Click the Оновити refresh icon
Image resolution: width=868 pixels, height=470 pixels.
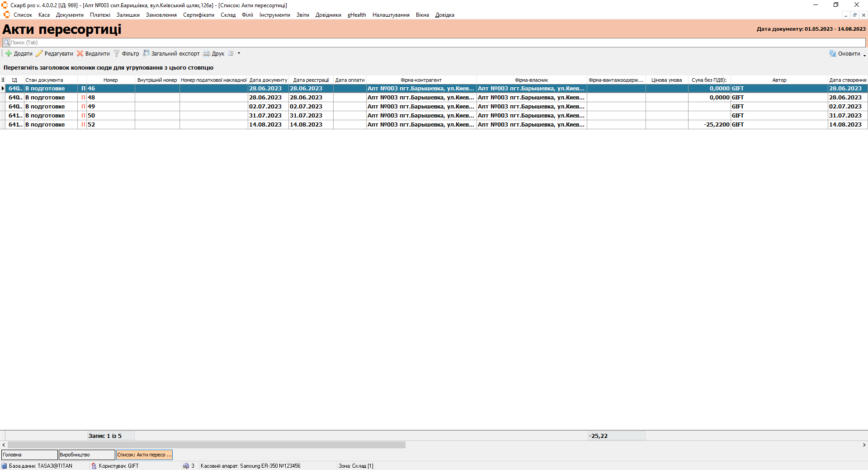(833, 53)
